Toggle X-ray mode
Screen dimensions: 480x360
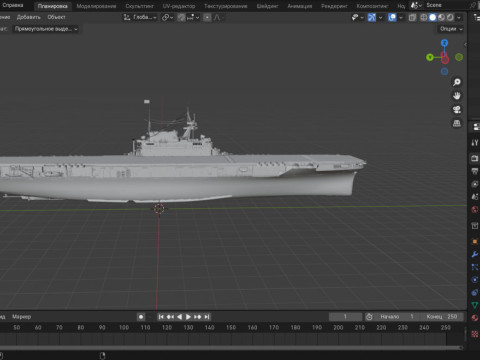click(412, 17)
